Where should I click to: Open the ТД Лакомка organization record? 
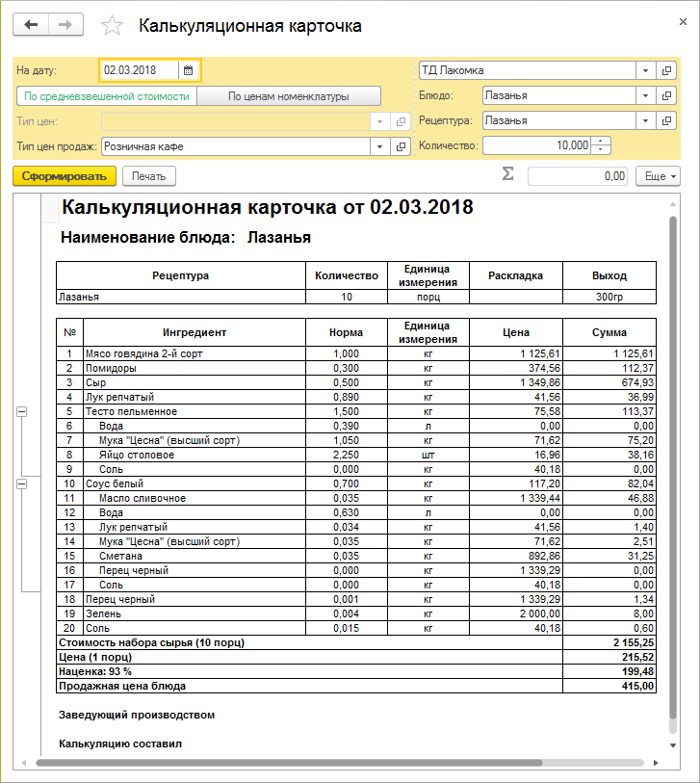click(x=666, y=70)
